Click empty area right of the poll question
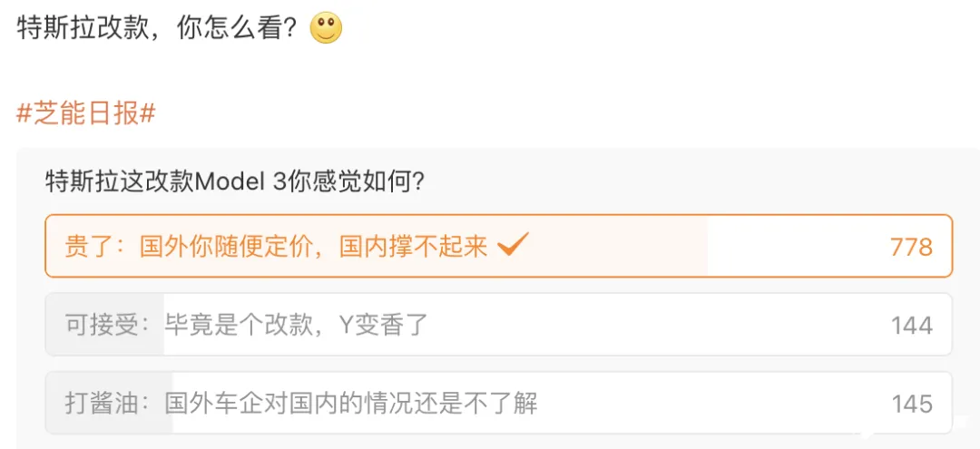The width and height of the screenshot is (980, 449). (x=688, y=183)
